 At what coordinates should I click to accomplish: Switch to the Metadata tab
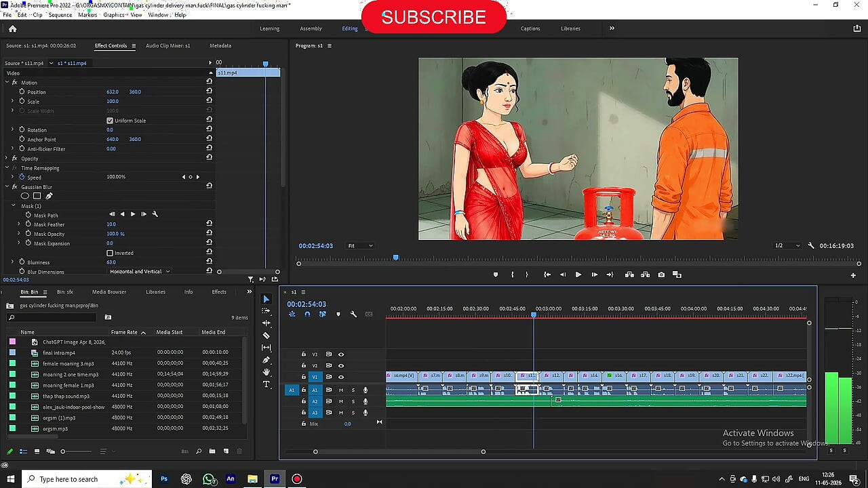click(220, 45)
